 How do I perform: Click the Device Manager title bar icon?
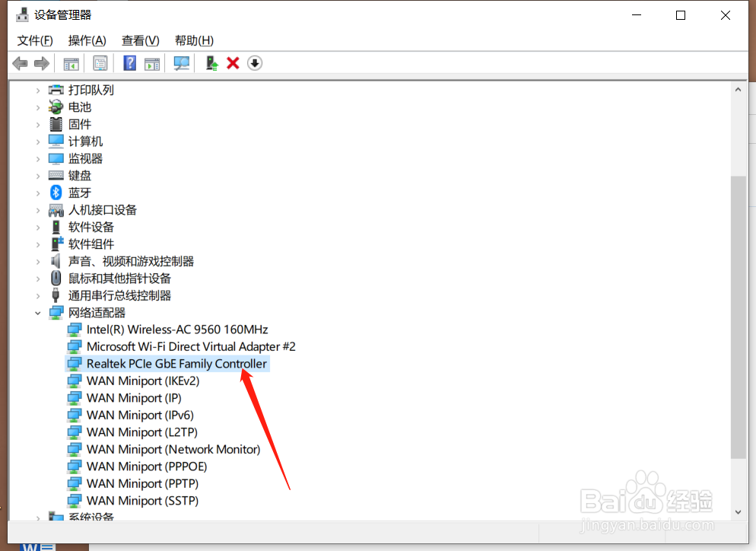click(22, 15)
